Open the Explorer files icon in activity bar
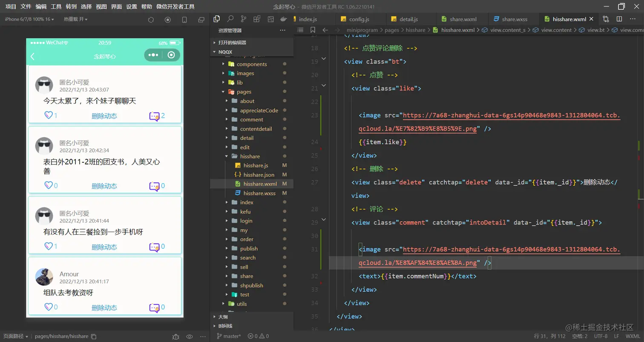644x342 pixels. (217, 19)
